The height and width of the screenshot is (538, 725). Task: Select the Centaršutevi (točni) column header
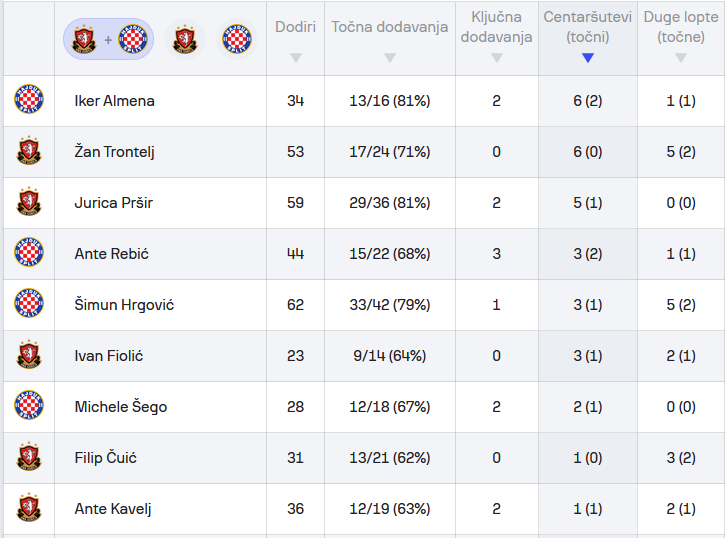coord(587,27)
